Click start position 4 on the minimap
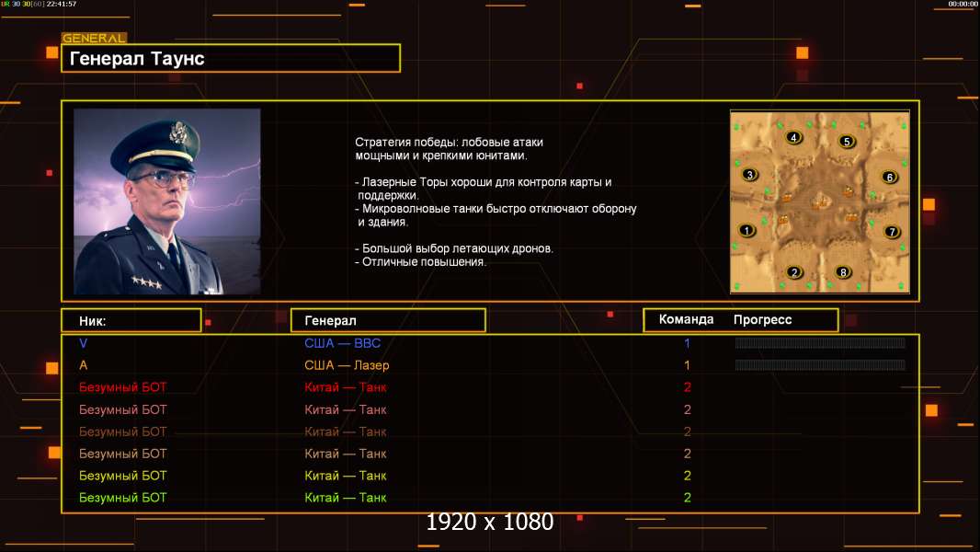The height and width of the screenshot is (552, 980). point(793,137)
